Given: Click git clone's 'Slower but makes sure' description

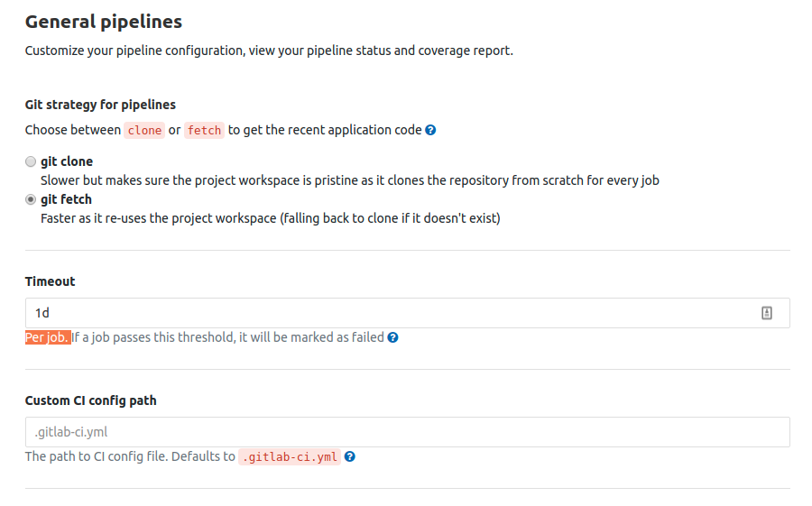Looking at the screenshot, I should click(x=350, y=180).
